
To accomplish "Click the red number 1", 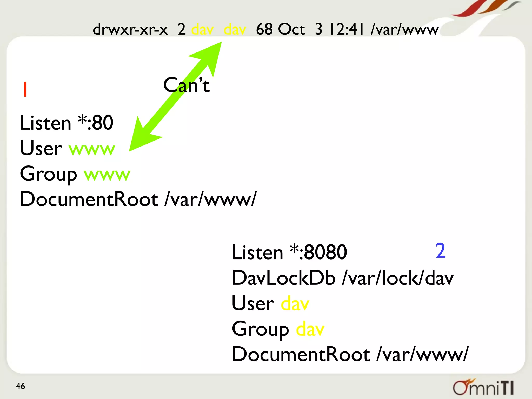I will [x=25, y=89].
